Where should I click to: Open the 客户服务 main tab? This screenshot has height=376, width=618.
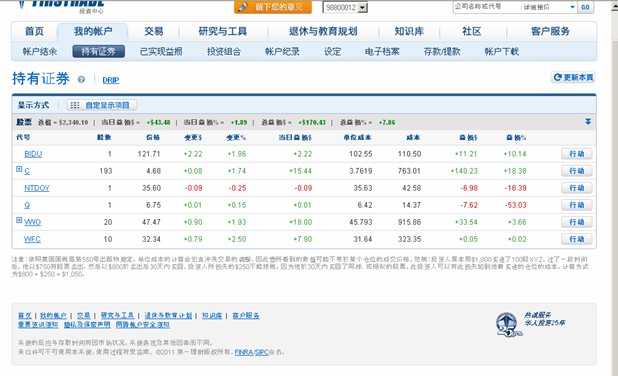point(550,32)
